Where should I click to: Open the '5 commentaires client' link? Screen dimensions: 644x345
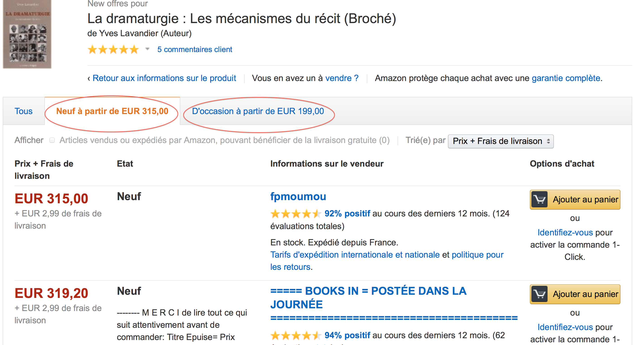(195, 50)
